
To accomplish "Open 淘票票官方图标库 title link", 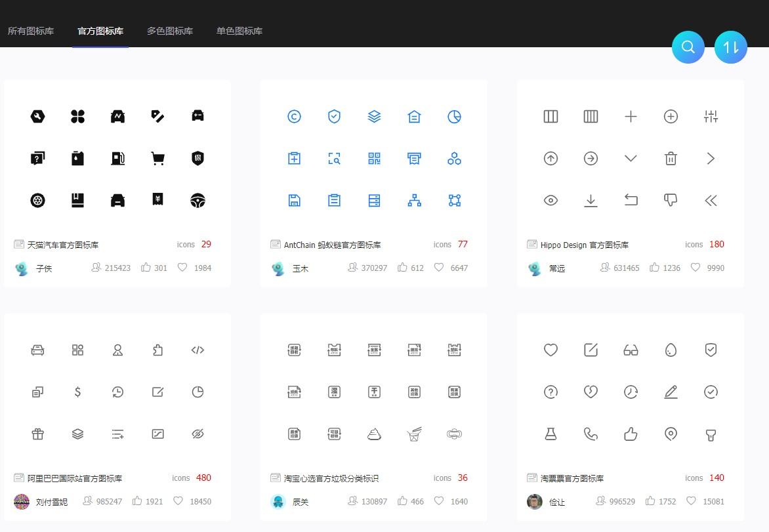I will [x=572, y=478].
